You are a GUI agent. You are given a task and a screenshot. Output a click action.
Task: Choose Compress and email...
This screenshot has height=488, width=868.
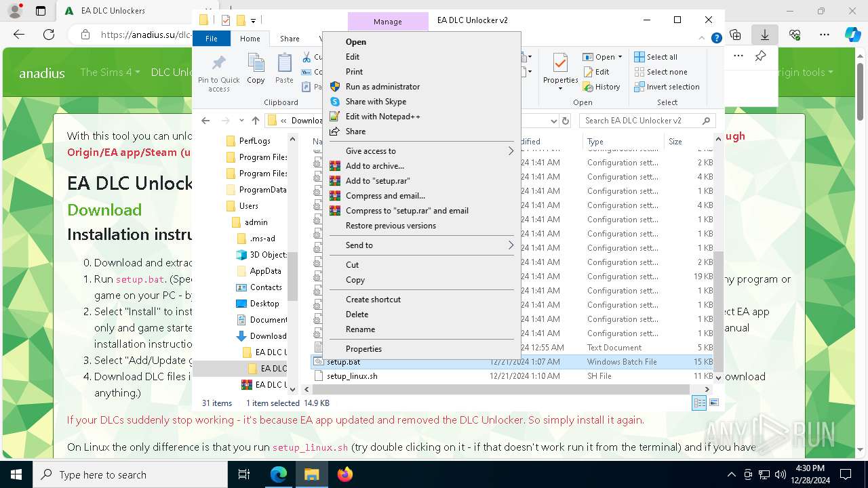(385, 196)
